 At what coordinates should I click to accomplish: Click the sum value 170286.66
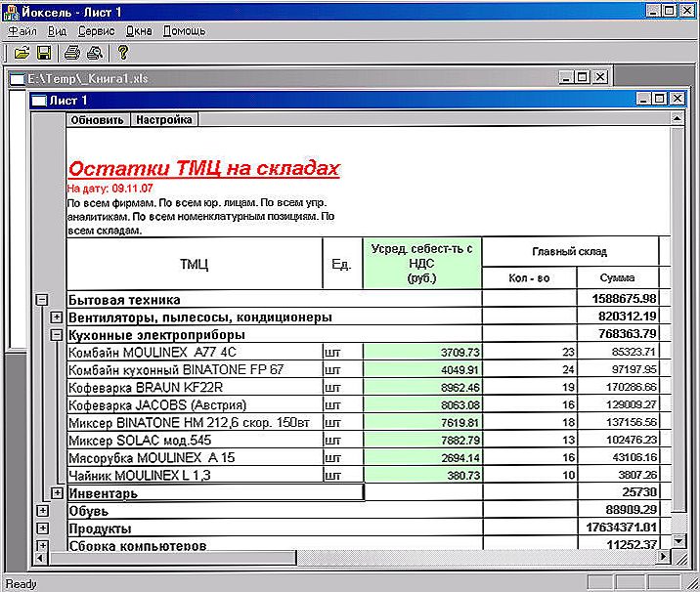(x=632, y=387)
